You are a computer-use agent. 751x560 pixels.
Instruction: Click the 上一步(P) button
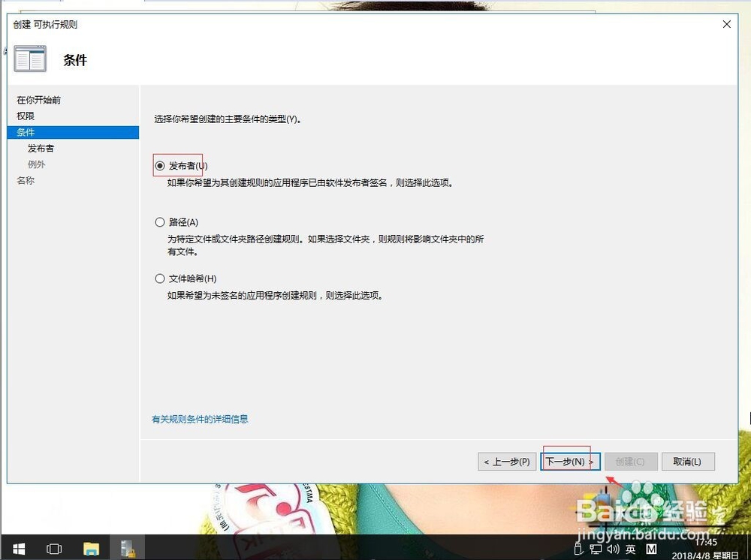[507, 461]
